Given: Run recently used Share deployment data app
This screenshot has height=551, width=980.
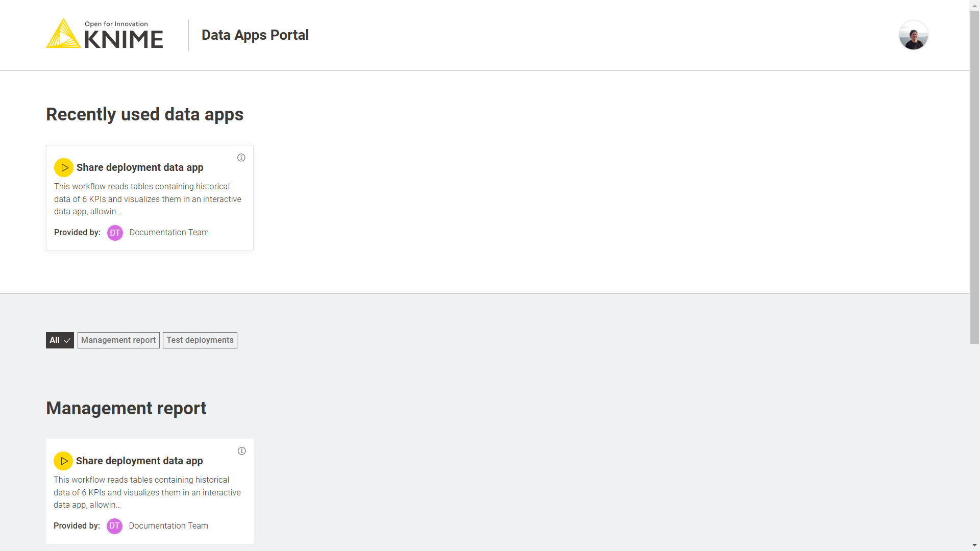Looking at the screenshot, I should pos(64,167).
